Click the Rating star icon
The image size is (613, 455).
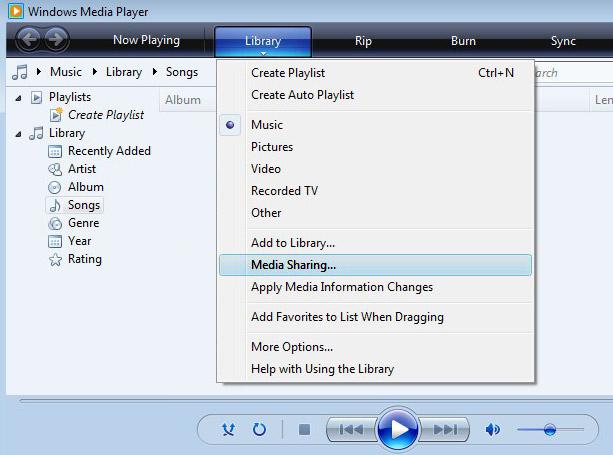click(55, 260)
